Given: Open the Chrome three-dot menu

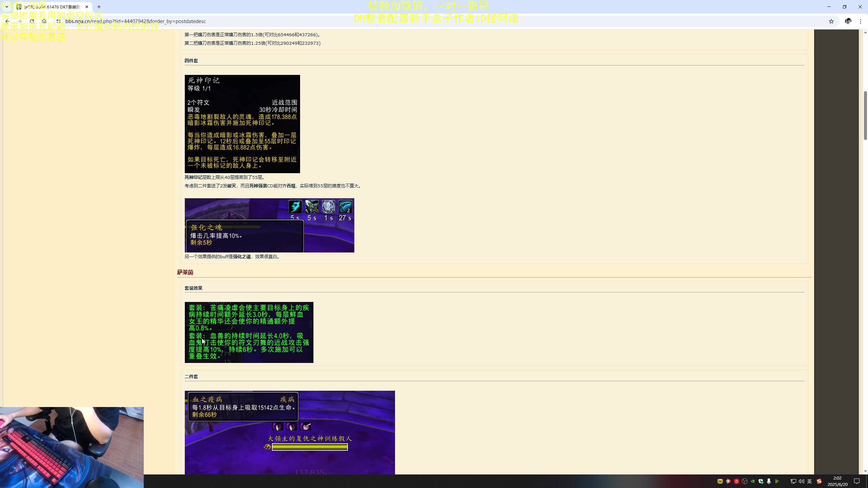Looking at the screenshot, I should 861,21.
